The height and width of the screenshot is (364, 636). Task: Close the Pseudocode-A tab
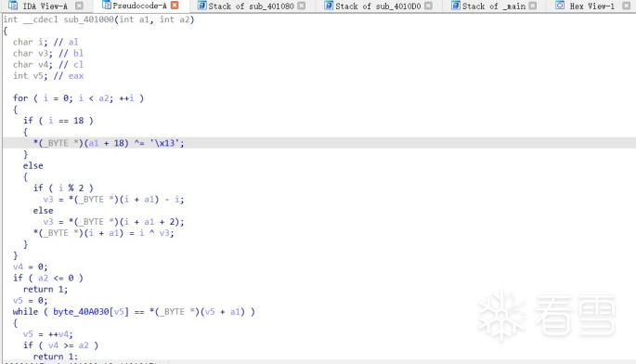coord(175,6)
